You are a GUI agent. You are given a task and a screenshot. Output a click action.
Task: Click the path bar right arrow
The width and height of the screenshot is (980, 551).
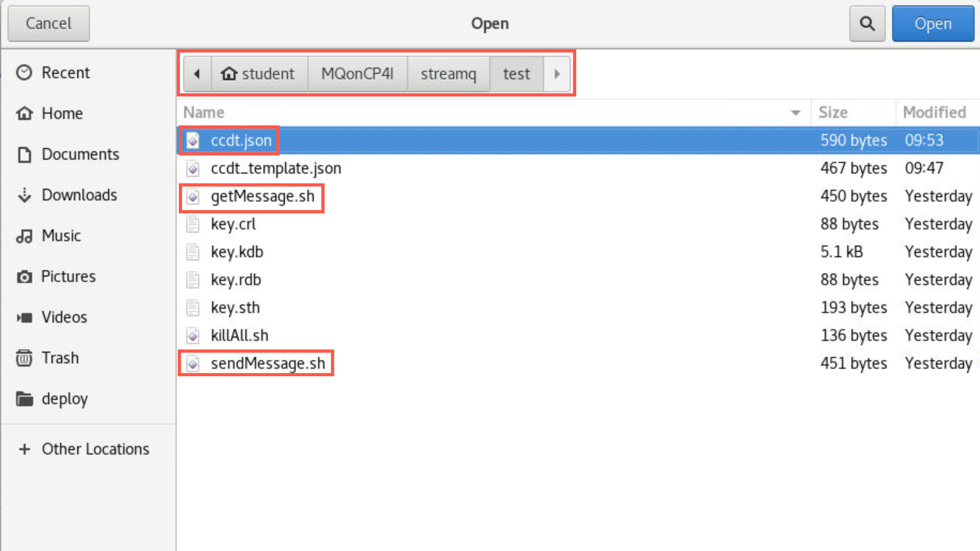(557, 73)
